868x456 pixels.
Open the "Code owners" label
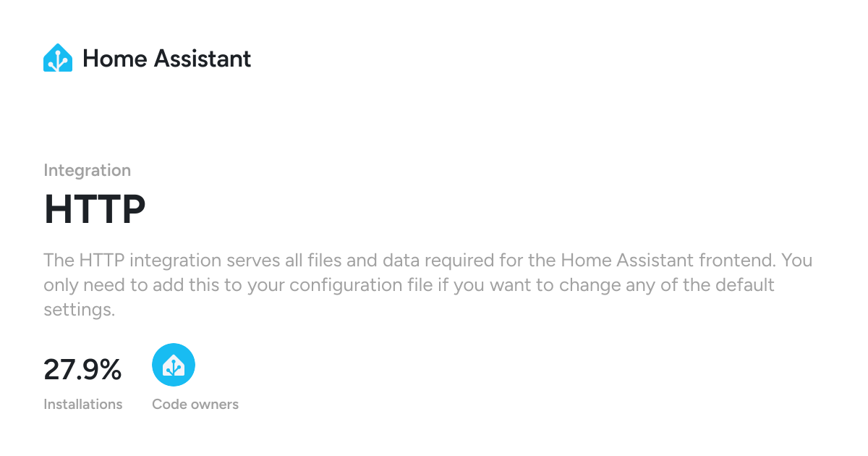coord(195,404)
